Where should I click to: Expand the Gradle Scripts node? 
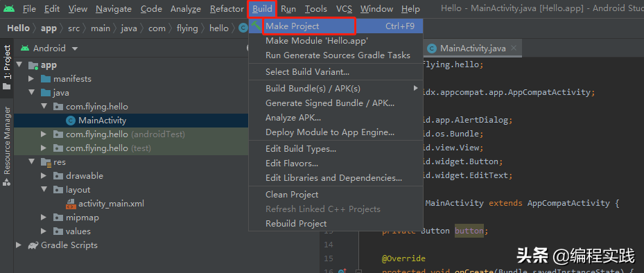(19, 245)
